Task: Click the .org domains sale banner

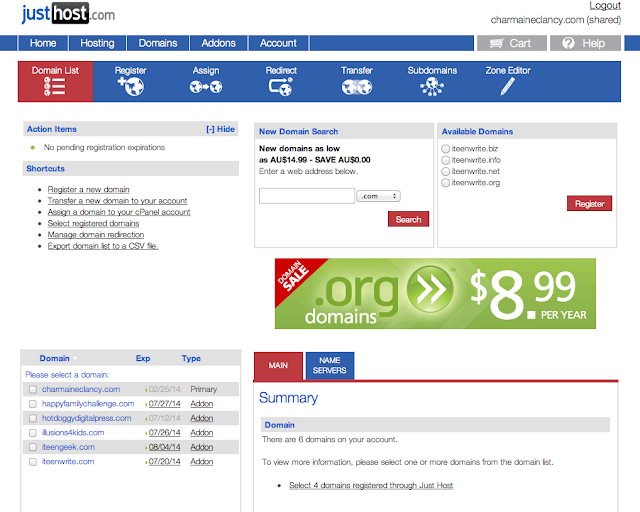Action: [x=435, y=294]
